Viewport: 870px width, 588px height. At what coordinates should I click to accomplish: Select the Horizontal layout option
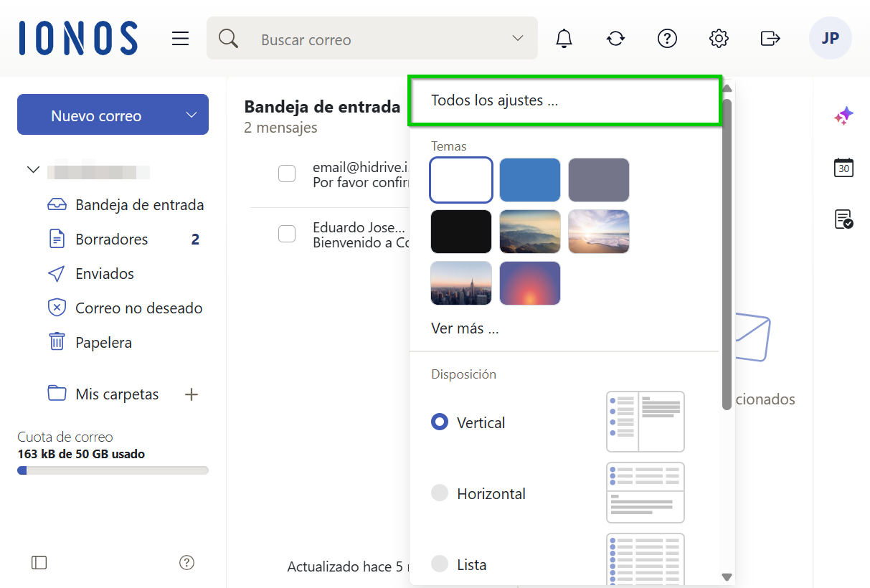pos(441,493)
